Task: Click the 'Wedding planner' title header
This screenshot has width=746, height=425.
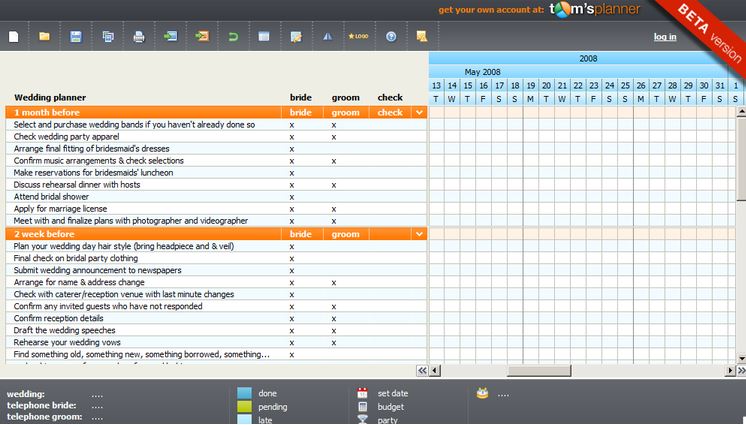Action: tap(50, 97)
